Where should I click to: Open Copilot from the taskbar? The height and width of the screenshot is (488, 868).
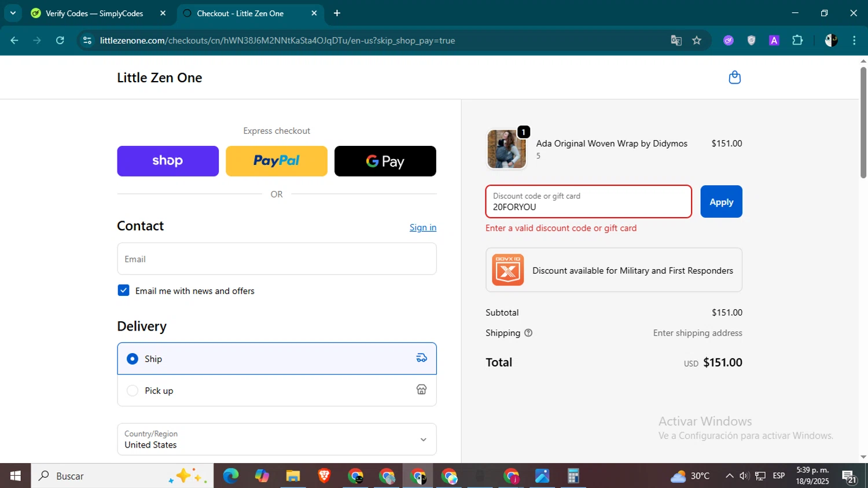(x=262, y=476)
